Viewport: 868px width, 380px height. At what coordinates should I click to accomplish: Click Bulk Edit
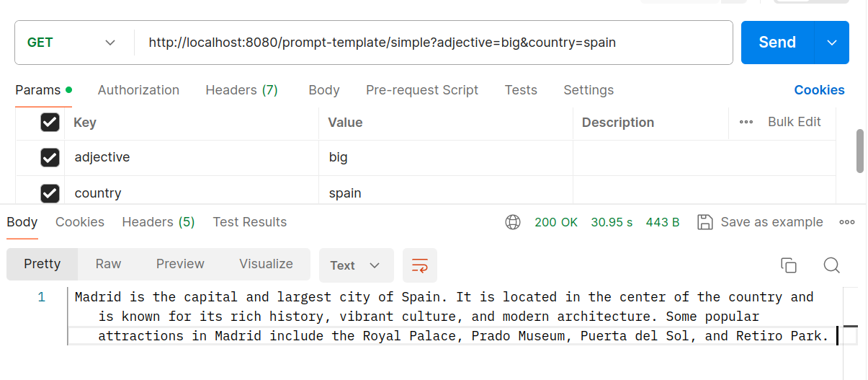(x=795, y=122)
